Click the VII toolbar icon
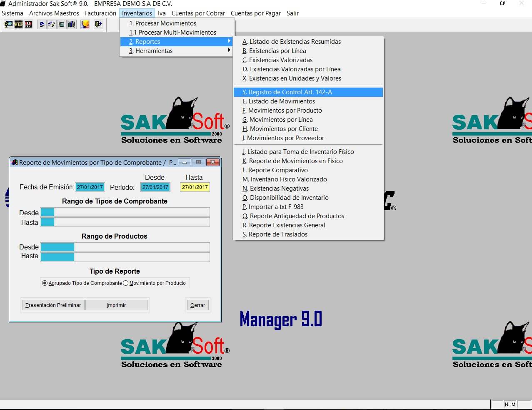This screenshot has height=410, width=532. click(x=18, y=25)
